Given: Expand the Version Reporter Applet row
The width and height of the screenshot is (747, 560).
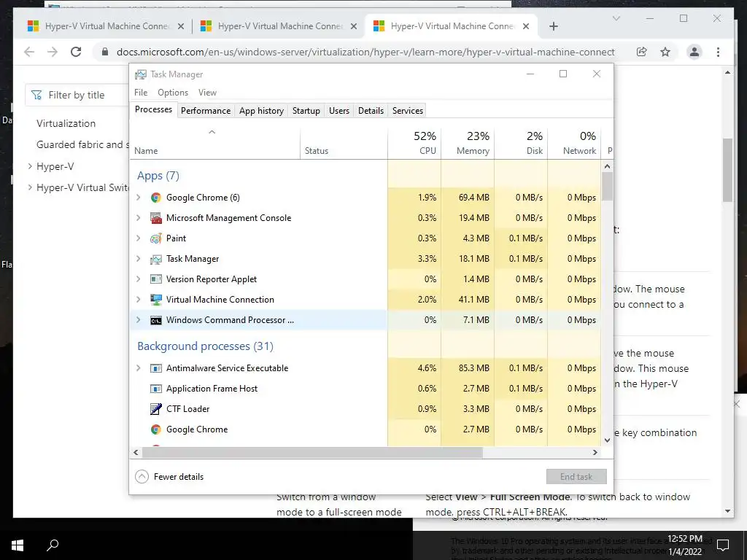Looking at the screenshot, I should pos(138,279).
